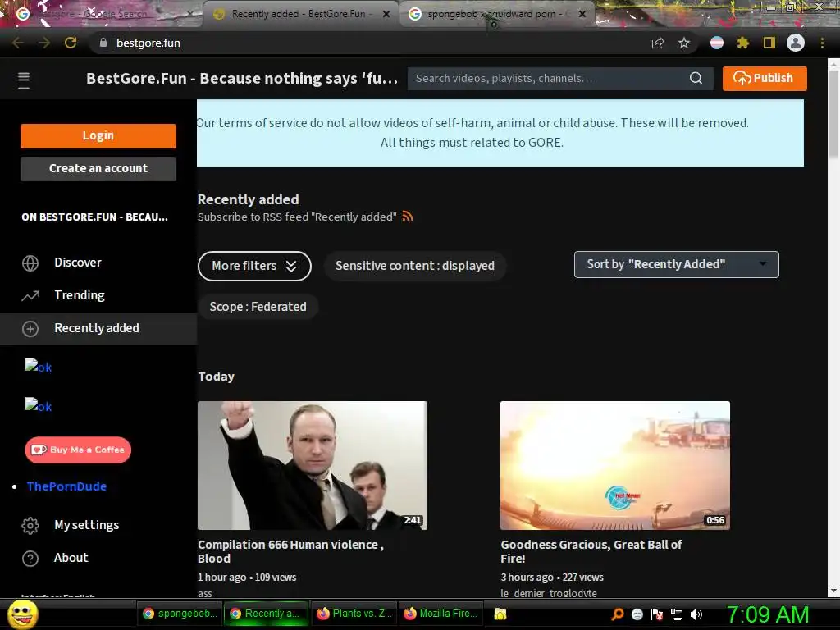Open the Chrome extensions puzzle icon
The image size is (840, 630).
click(742, 43)
